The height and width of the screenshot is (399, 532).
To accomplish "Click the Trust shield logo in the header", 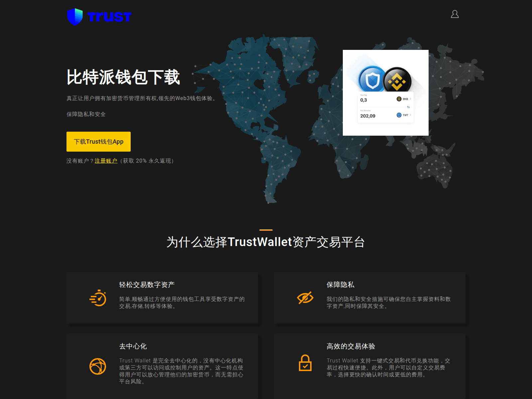I will coord(75,16).
